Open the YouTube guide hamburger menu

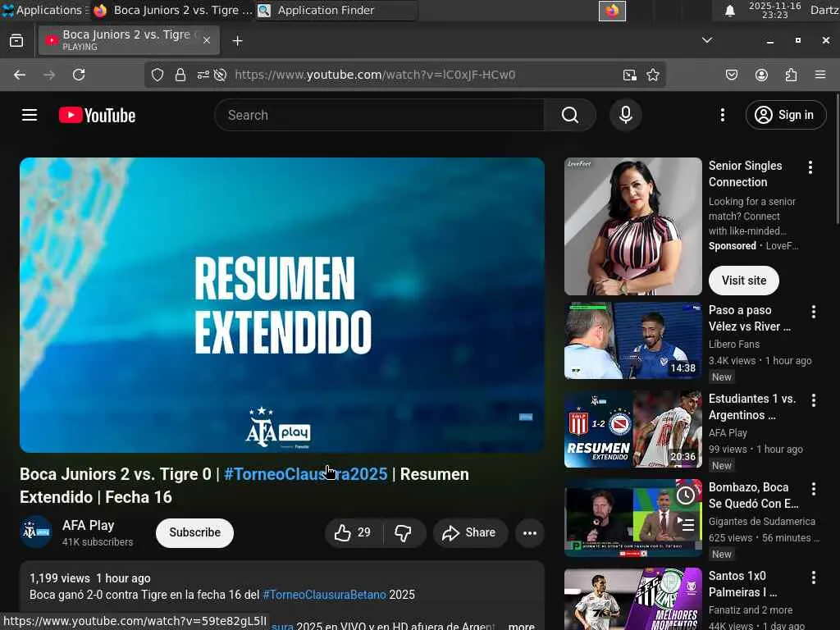(29, 115)
